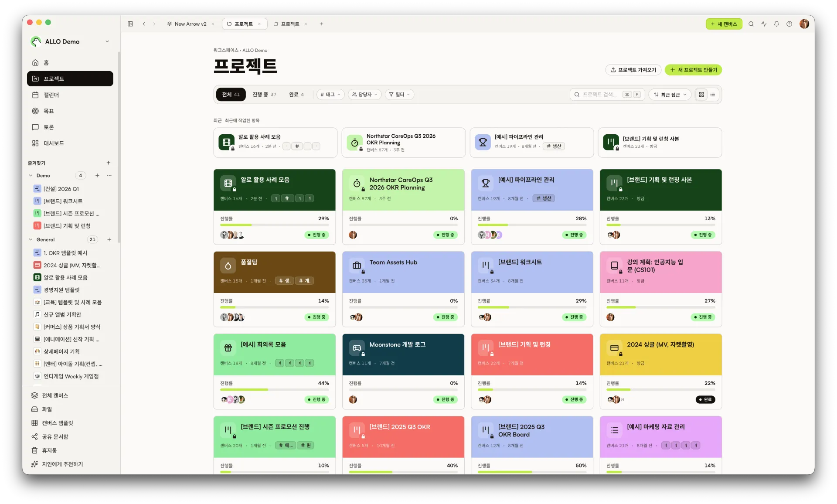Go back with the left arrow
837x504 pixels.
coord(144,24)
